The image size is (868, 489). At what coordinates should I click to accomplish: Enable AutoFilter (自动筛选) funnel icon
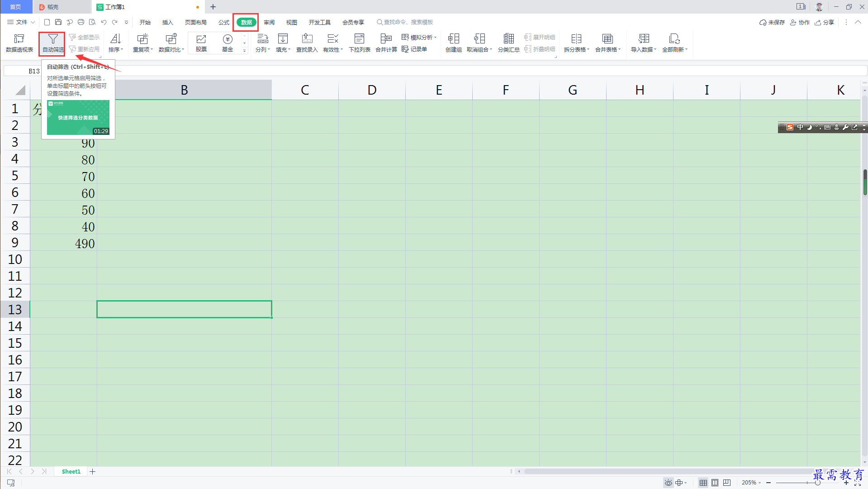tap(53, 39)
